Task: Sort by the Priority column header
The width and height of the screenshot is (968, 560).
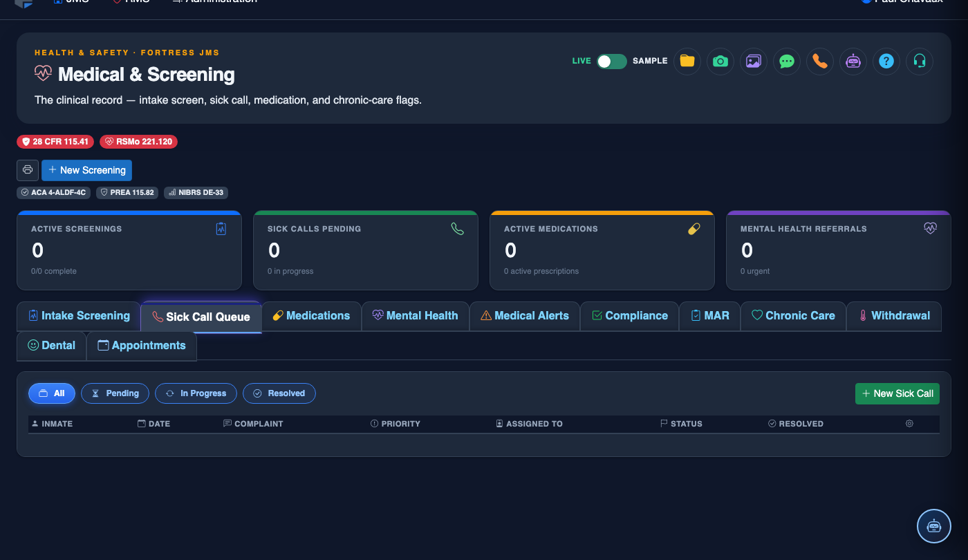Action: [x=395, y=424]
